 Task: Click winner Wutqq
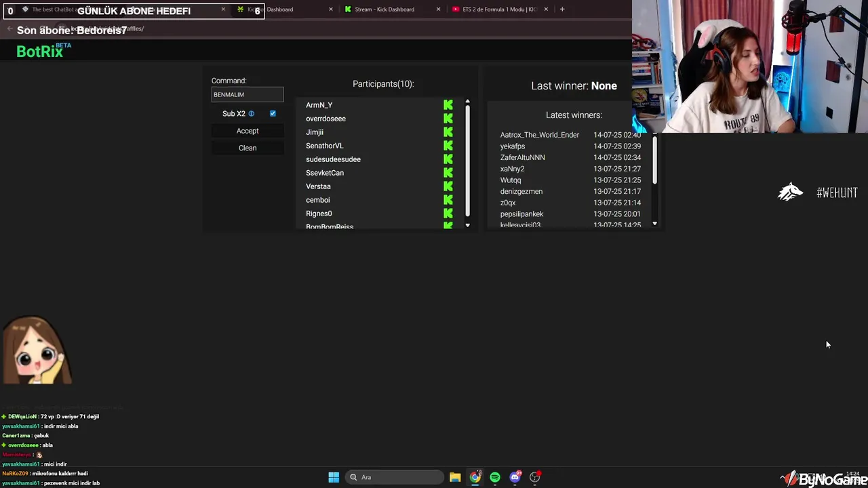(511, 180)
